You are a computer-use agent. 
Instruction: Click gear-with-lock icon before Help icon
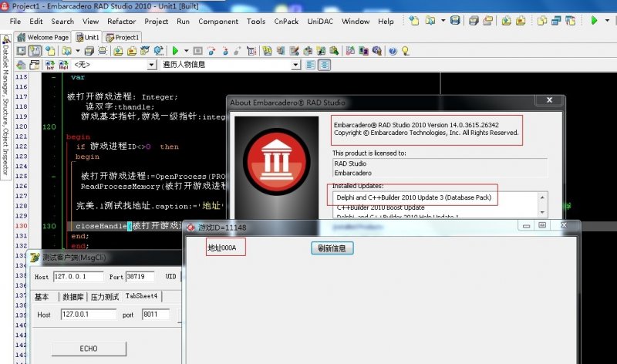click(376, 51)
